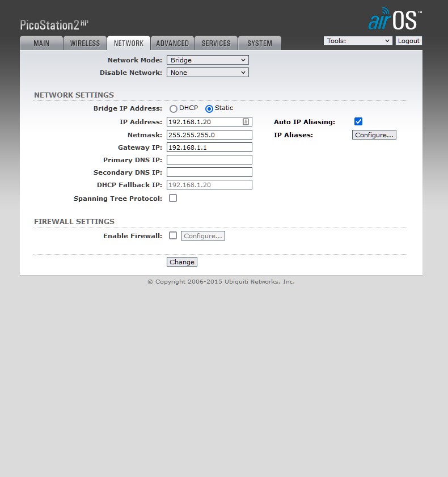
Task: Select DHCP for Bridge IP Address
Action: (174, 109)
